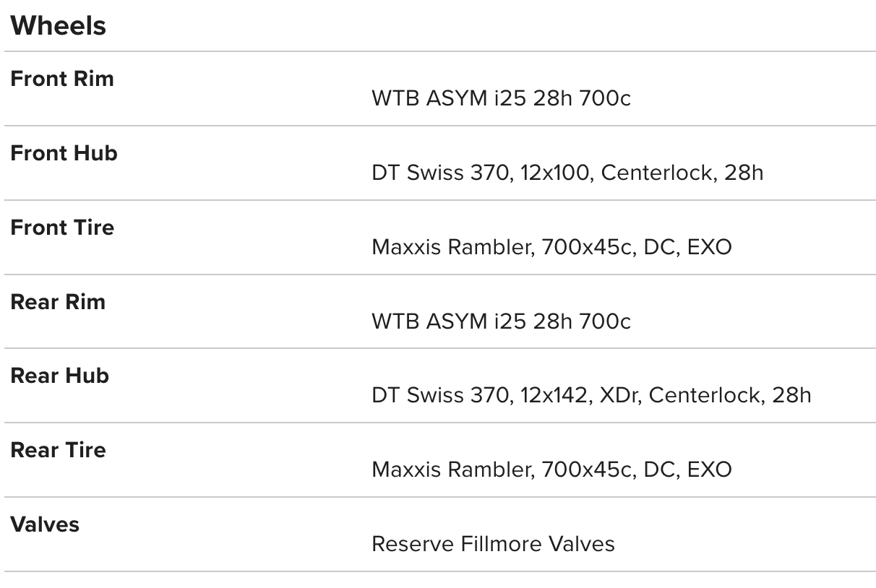Select the Front Rim label

pyautogui.click(x=62, y=79)
